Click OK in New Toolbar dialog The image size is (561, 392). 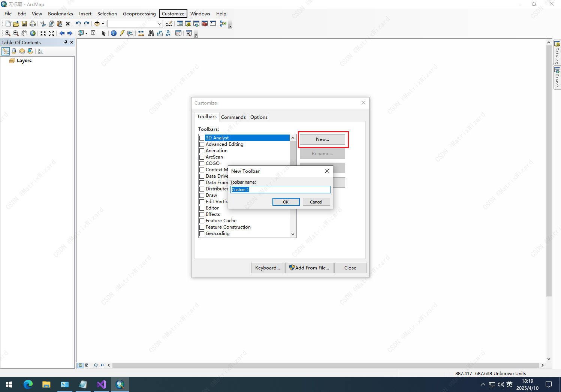point(286,202)
